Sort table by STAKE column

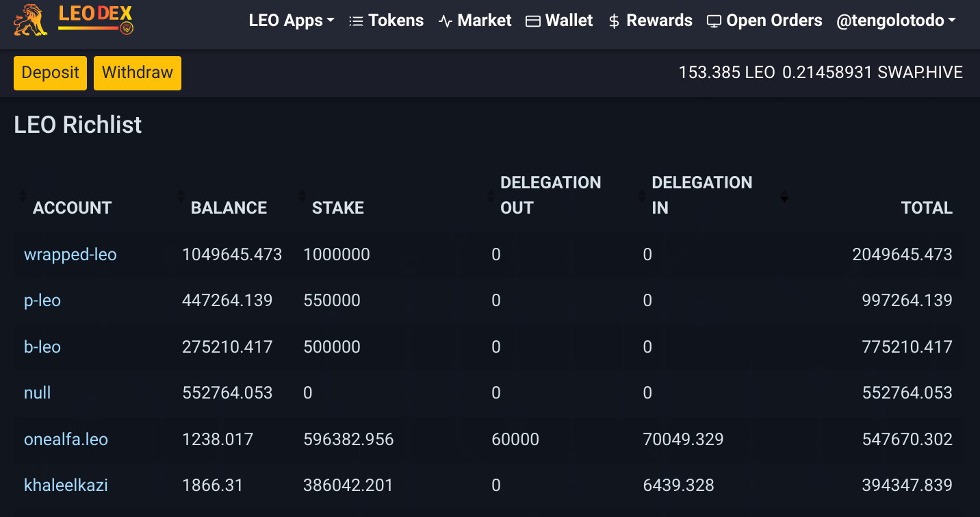click(x=338, y=207)
